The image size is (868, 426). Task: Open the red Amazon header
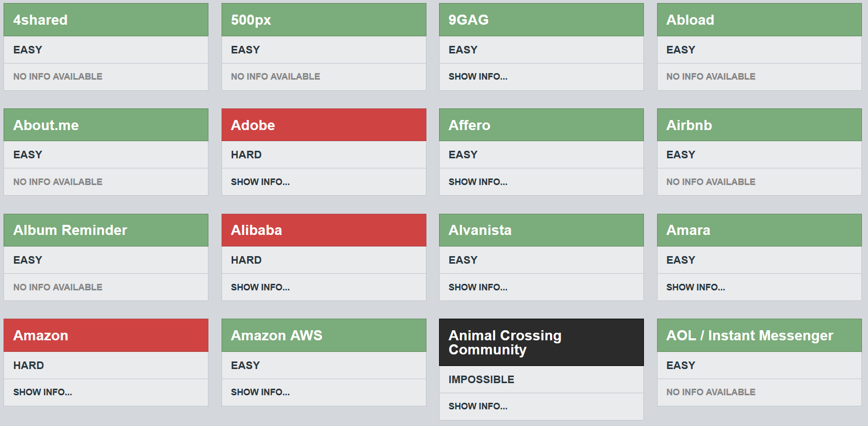40,336
